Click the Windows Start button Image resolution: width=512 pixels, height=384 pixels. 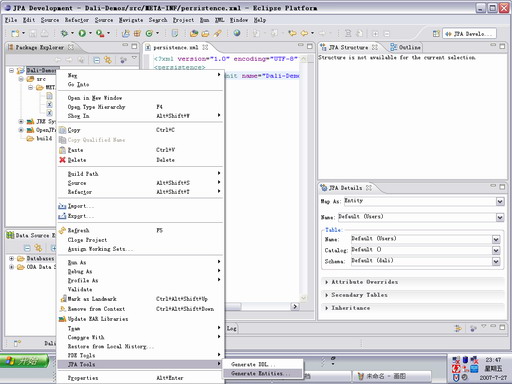click(x=24, y=361)
